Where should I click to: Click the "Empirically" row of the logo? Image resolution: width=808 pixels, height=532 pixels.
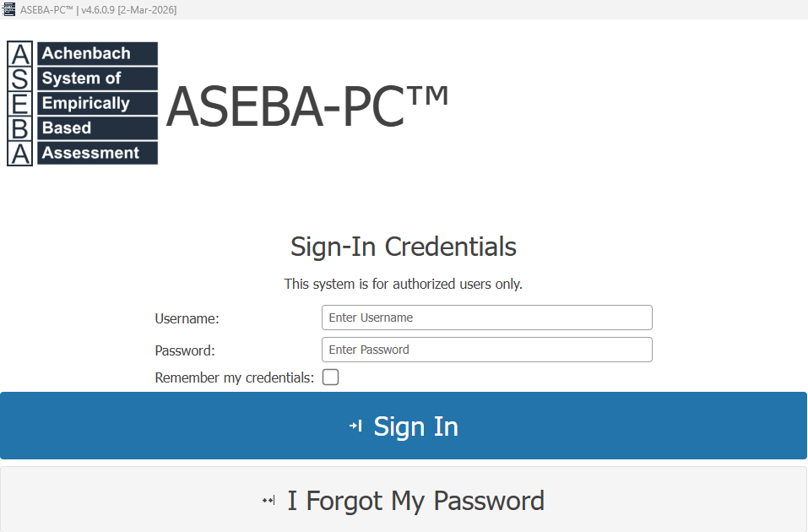click(97, 104)
